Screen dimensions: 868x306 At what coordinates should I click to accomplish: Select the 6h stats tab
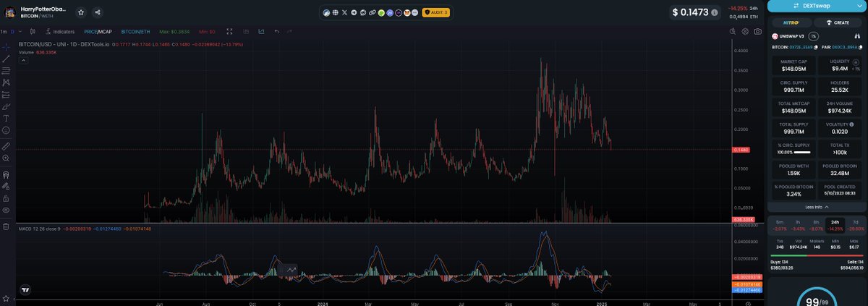click(816, 224)
